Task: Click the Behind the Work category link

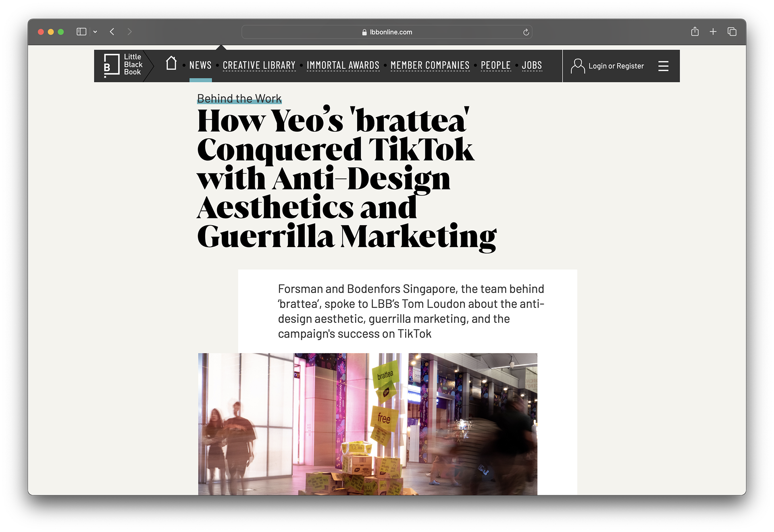Action: [x=239, y=99]
